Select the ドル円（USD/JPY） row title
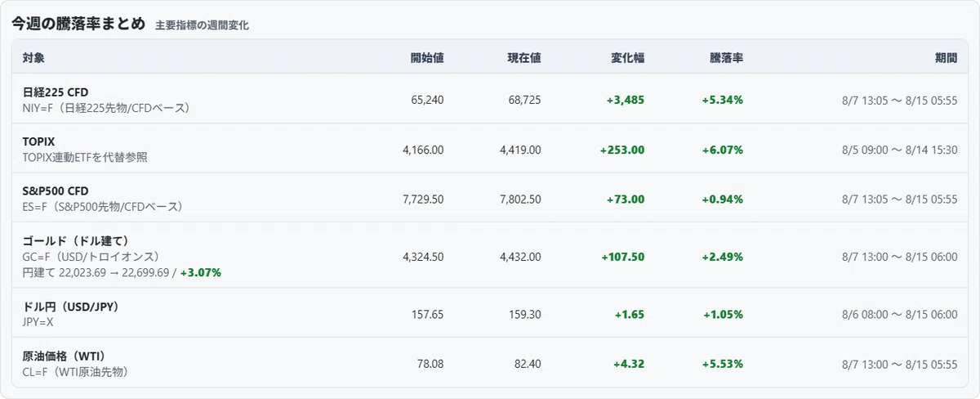Screen dimensions: 980x399 72,307
